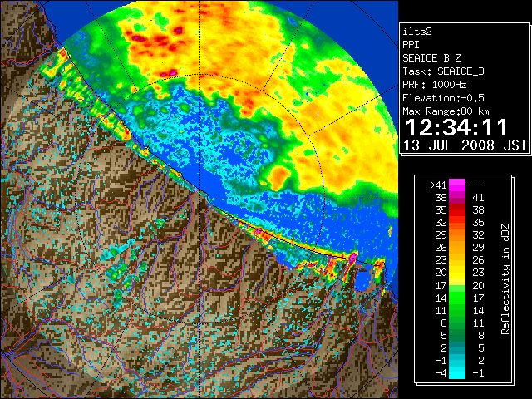Click the 12:34:11 timestamp
This screenshot has width=532, height=399.
456,127
